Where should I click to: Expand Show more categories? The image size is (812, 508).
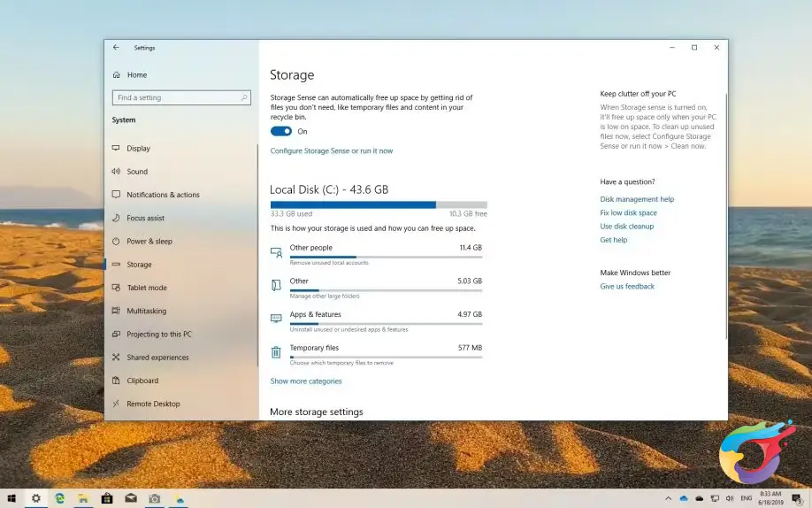(306, 381)
